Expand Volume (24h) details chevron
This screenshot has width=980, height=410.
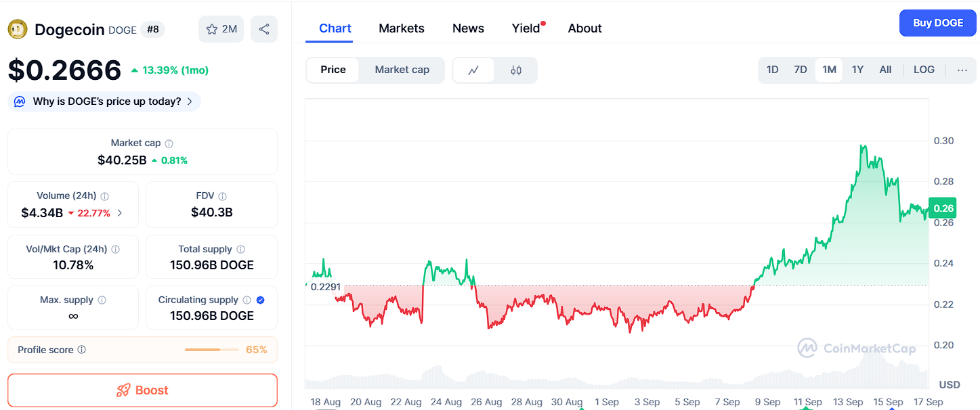[x=120, y=213]
